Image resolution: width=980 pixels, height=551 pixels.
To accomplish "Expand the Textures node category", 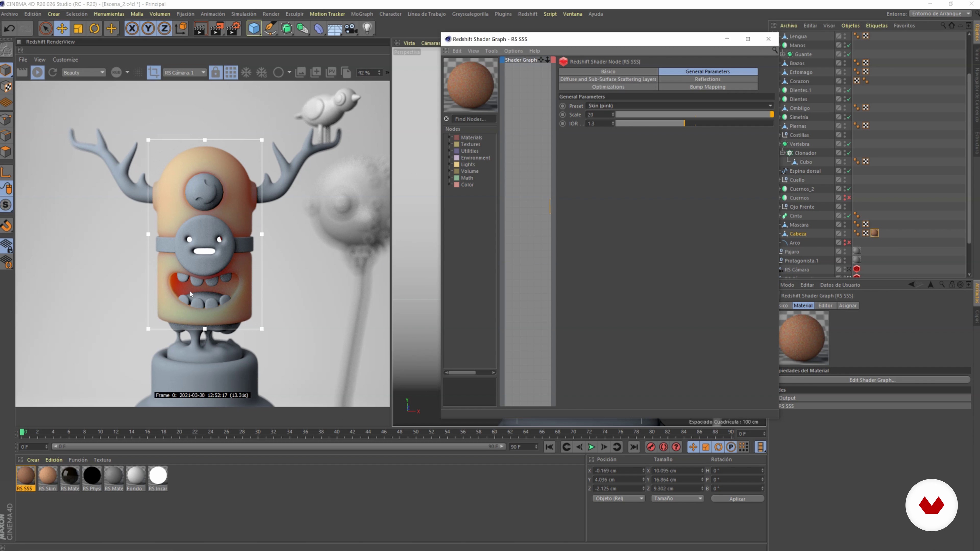I will [449, 144].
